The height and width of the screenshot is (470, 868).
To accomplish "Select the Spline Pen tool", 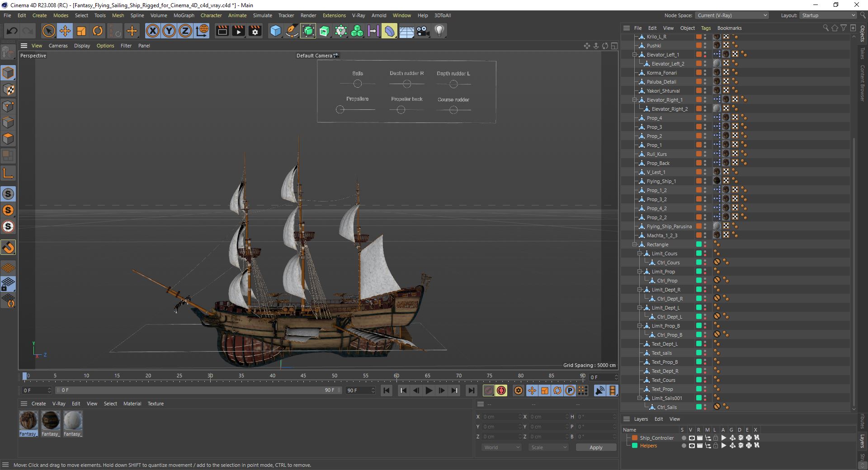I will 292,31.
